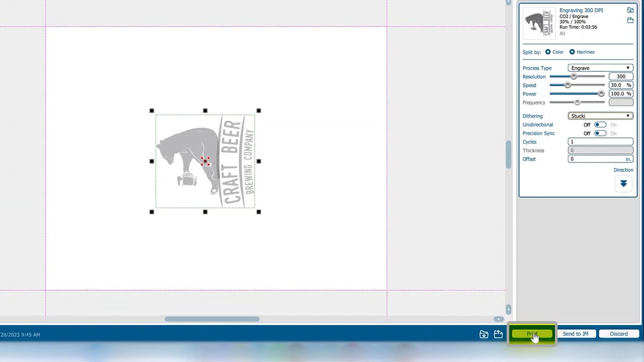Discard the current job

(x=618, y=334)
